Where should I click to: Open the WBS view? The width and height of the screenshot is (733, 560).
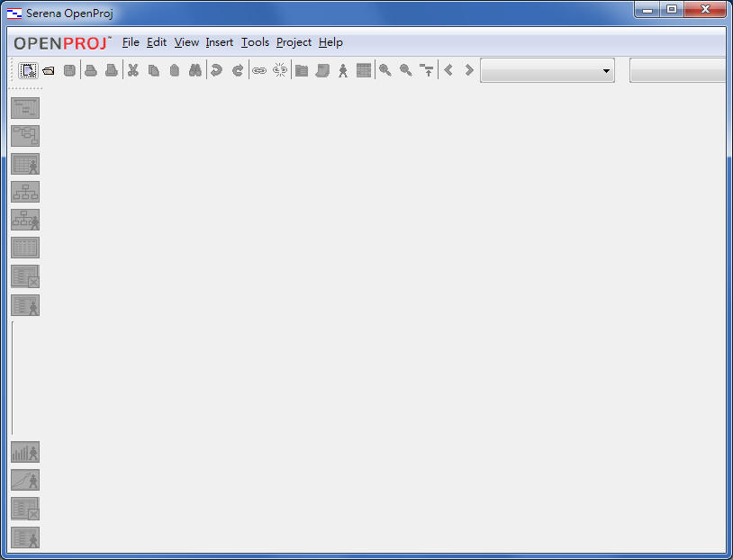click(24, 192)
